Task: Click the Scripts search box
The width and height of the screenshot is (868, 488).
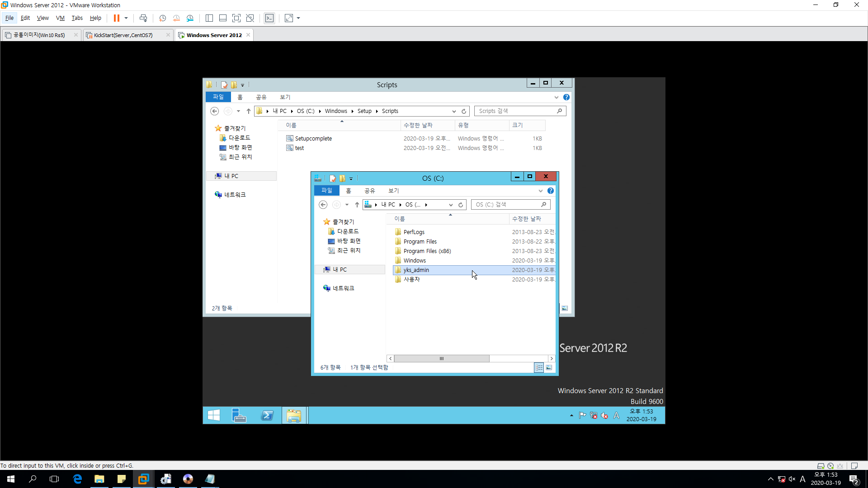Action: pyautogui.click(x=515, y=111)
